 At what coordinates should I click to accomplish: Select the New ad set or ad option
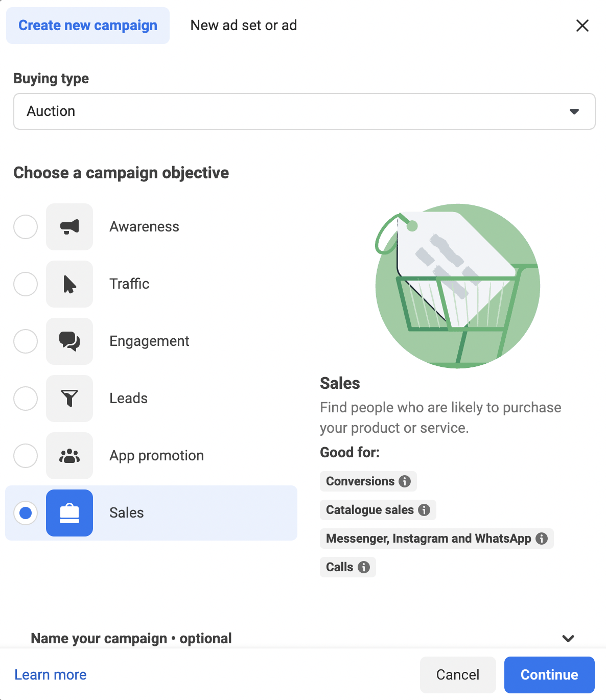click(x=244, y=25)
